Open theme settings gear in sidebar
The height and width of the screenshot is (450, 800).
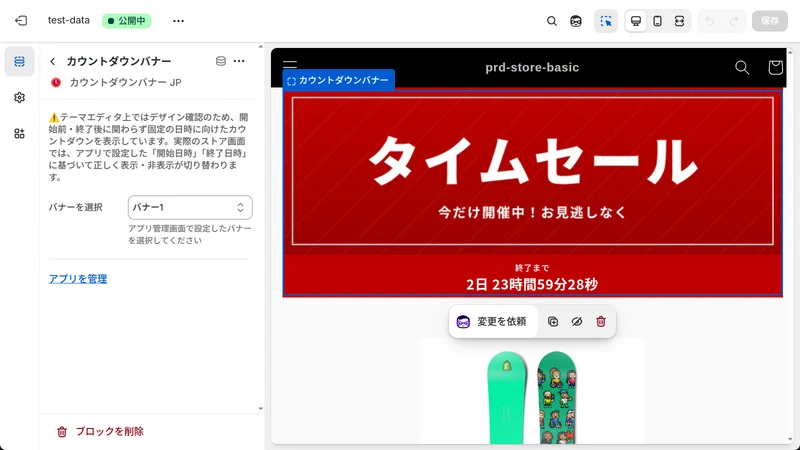coord(19,97)
